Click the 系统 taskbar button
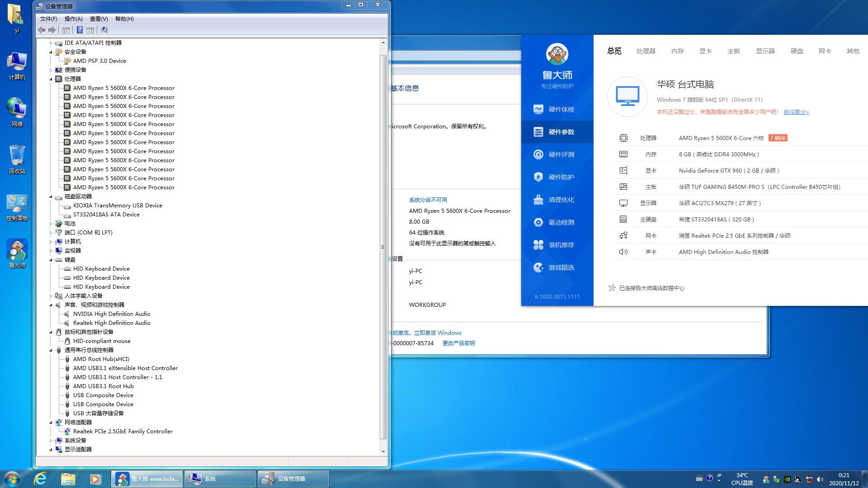Viewport: 868px width, 488px height. (x=220, y=479)
